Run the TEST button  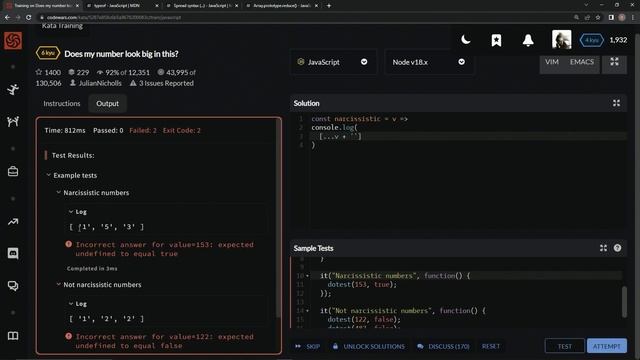[564, 346]
